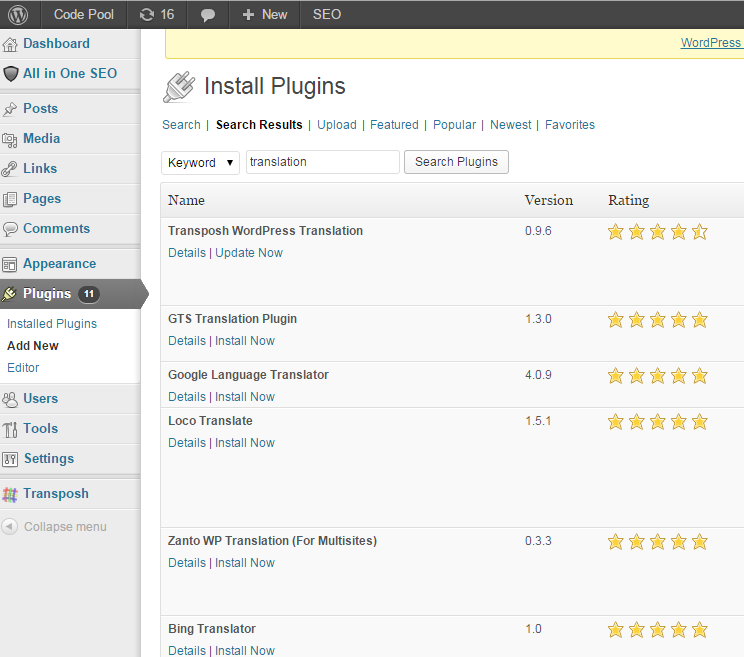Switch to the Popular plugins tab
744x657 pixels.
click(x=454, y=125)
